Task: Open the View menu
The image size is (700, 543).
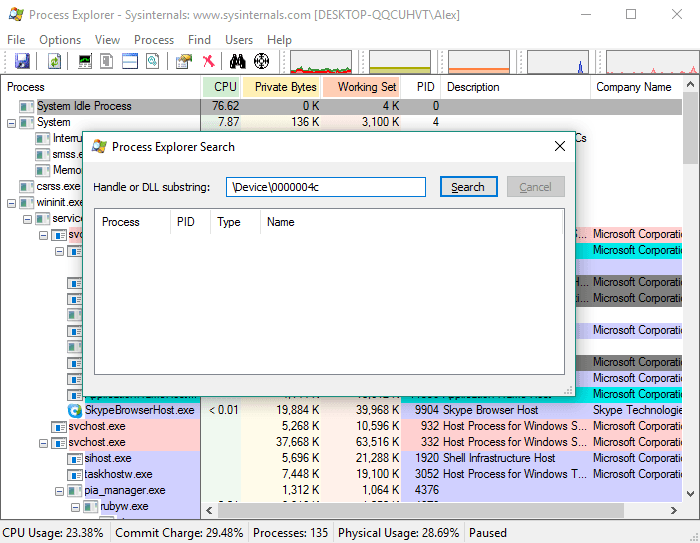Action: coord(107,40)
